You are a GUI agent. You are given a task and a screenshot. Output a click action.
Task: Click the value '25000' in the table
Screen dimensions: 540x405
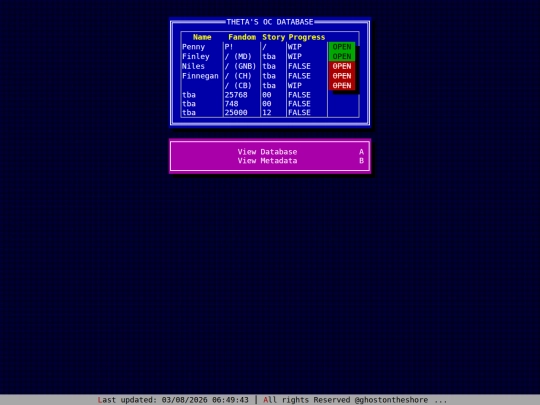236,113
